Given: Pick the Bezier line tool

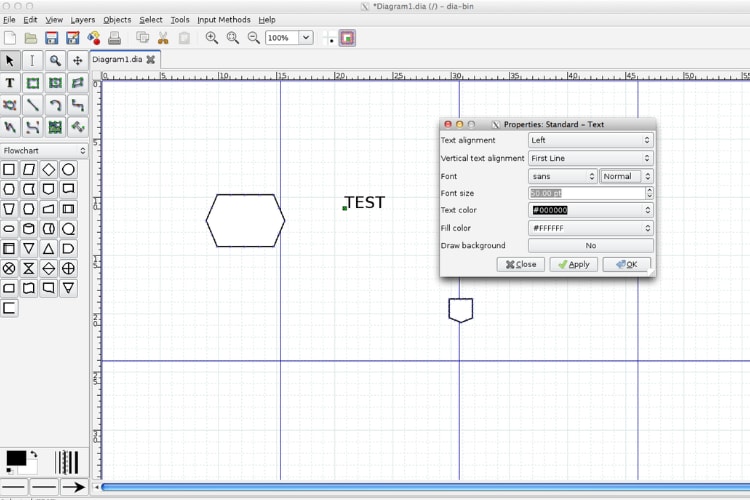Looking at the screenshot, I should [32, 127].
